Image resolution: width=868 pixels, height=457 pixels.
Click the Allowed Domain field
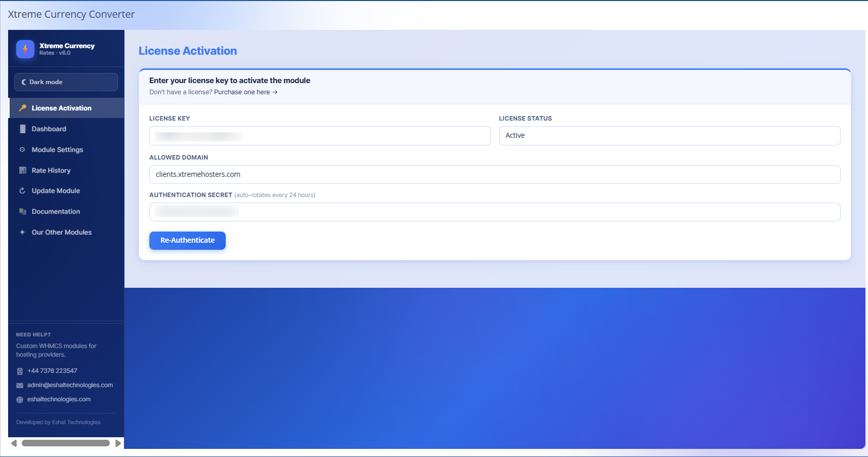tap(494, 174)
